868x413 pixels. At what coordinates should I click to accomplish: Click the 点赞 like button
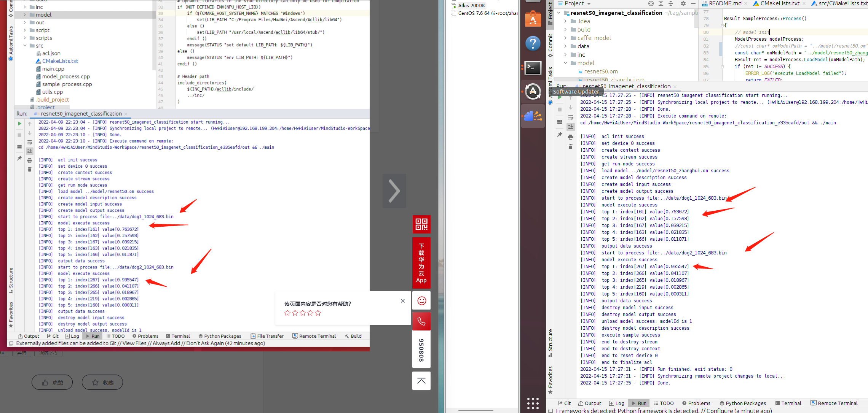click(x=52, y=383)
